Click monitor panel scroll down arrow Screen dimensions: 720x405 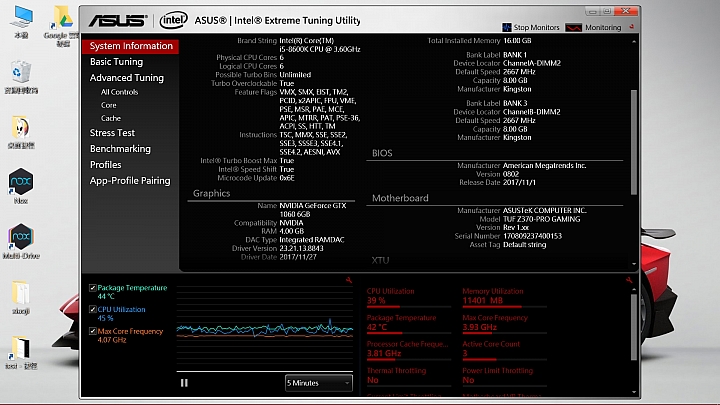634,392
